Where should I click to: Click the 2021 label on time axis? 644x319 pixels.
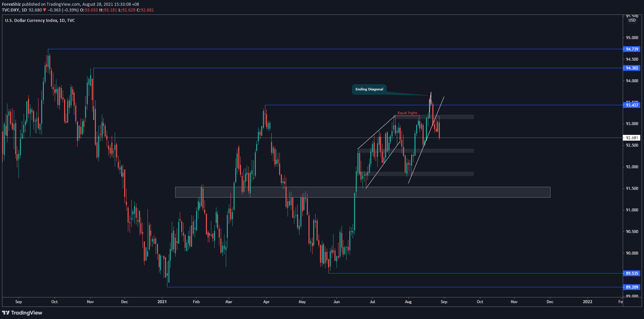162,302
